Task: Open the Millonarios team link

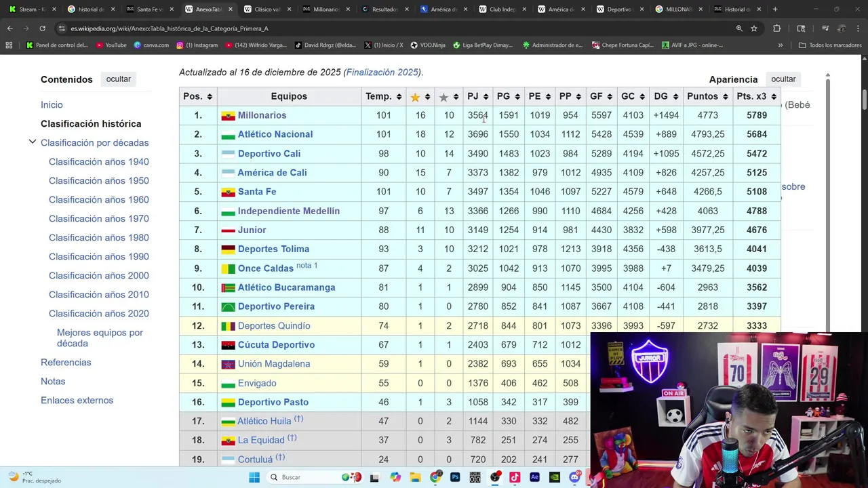Action: [262, 115]
